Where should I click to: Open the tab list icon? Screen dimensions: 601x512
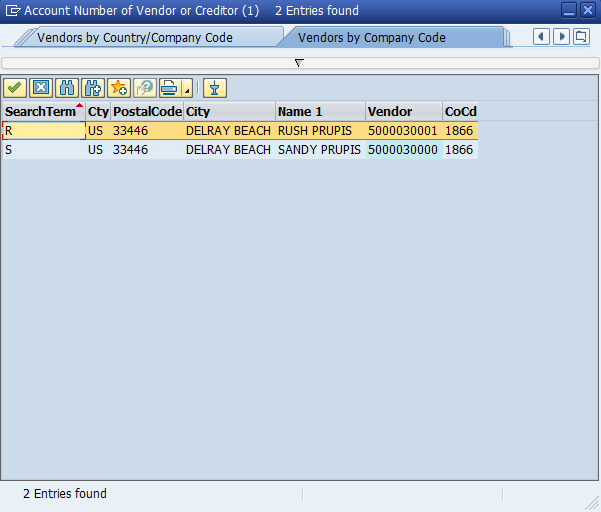581,37
